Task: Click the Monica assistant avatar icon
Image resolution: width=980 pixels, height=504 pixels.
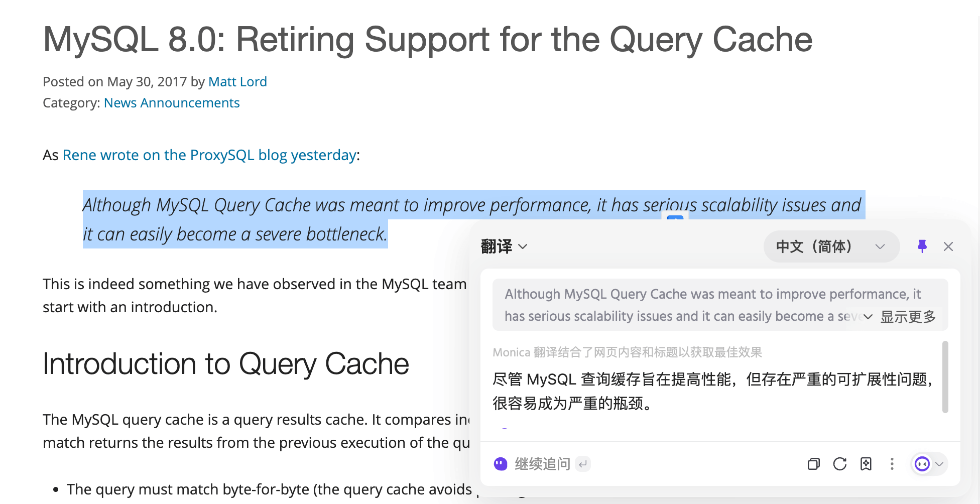Action: tap(922, 464)
